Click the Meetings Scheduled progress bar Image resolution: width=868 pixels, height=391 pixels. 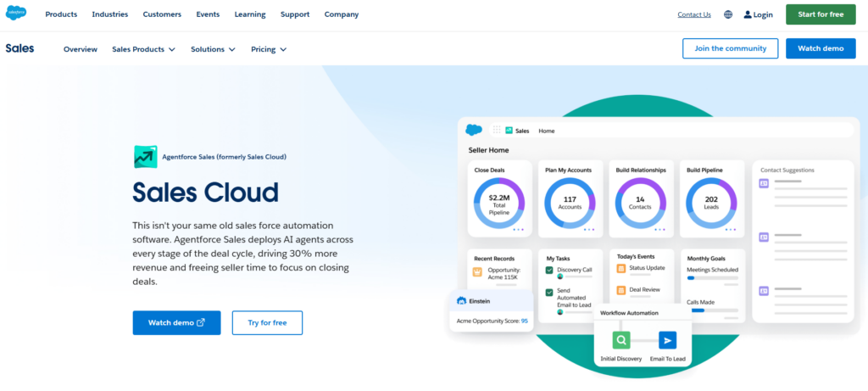712,278
